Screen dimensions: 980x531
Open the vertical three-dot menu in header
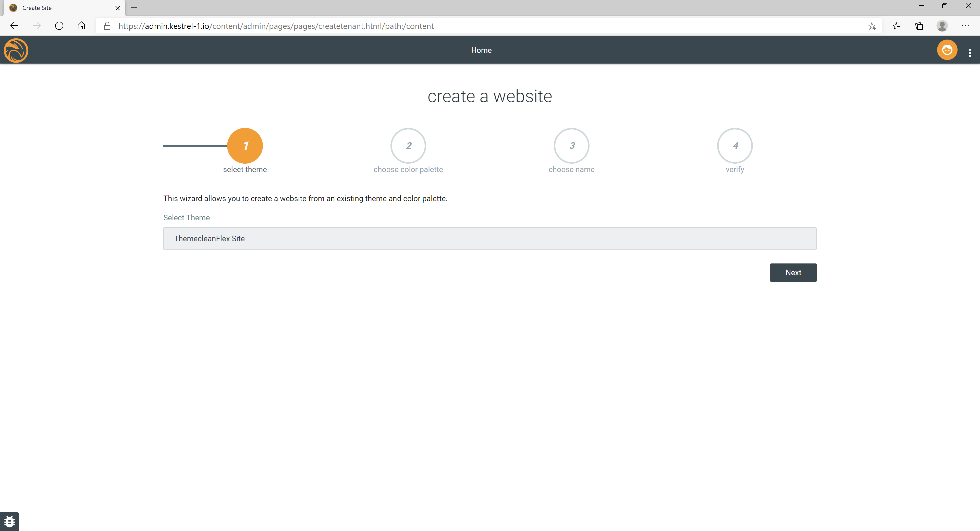click(x=970, y=53)
